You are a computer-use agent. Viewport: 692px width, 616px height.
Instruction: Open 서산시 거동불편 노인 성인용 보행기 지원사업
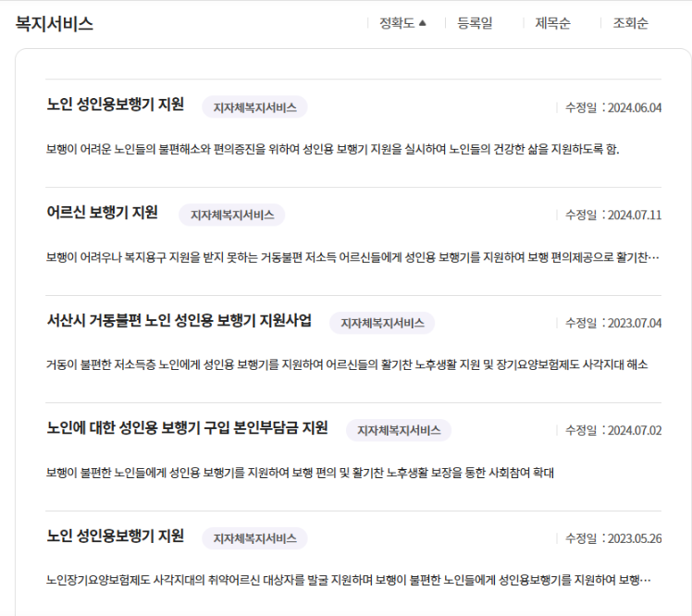179,322
